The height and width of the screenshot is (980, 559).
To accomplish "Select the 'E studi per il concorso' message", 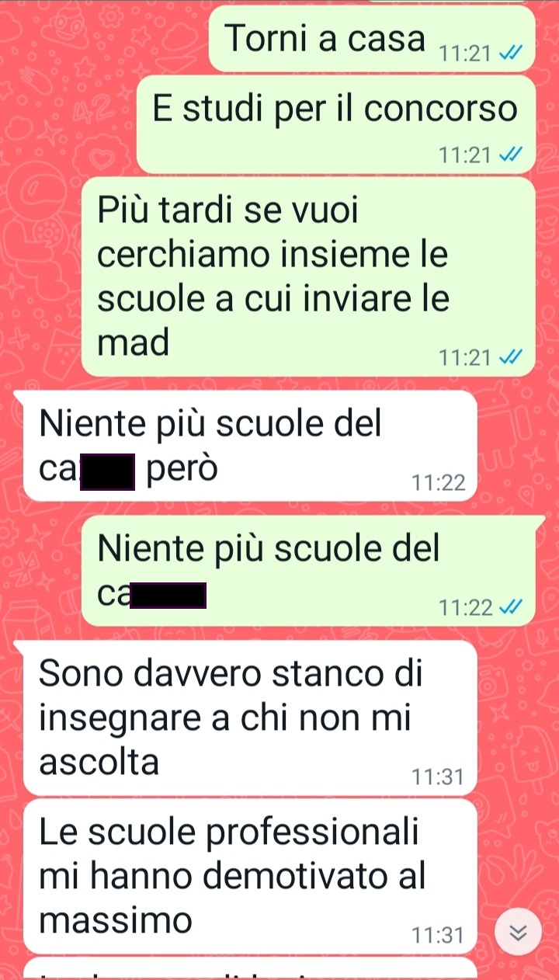I will [x=336, y=124].
